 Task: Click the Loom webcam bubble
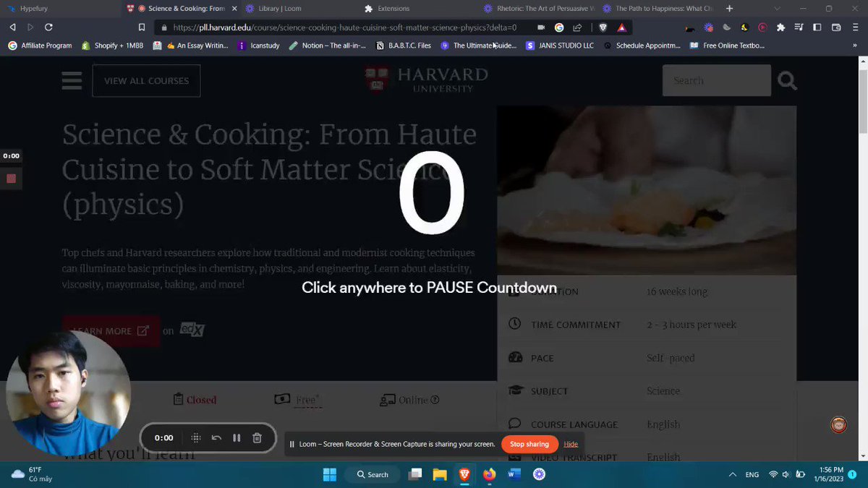[68, 393]
